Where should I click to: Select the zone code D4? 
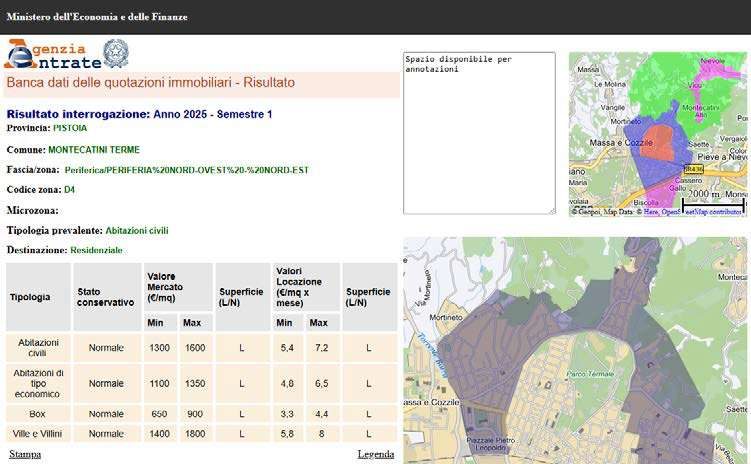coord(69,190)
